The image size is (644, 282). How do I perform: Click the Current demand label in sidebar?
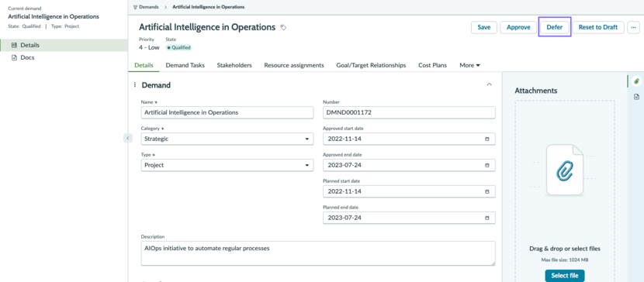pos(25,9)
